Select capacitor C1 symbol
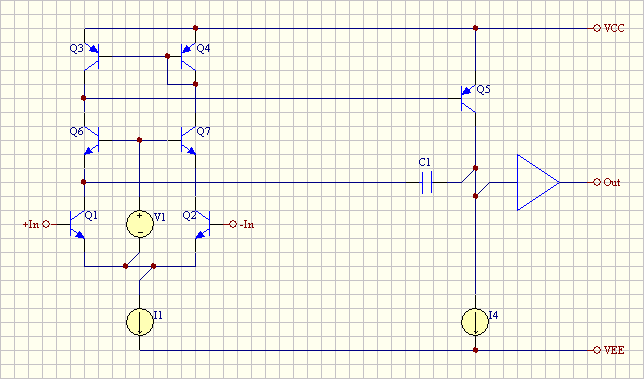 pyautogui.click(x=427, y=182)
